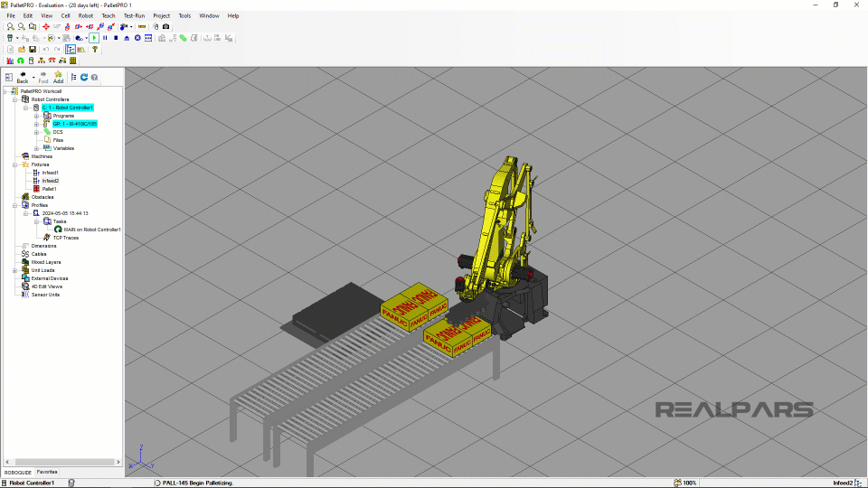
Task: Select TCP Traces tree item
Action: pos(65,238)
